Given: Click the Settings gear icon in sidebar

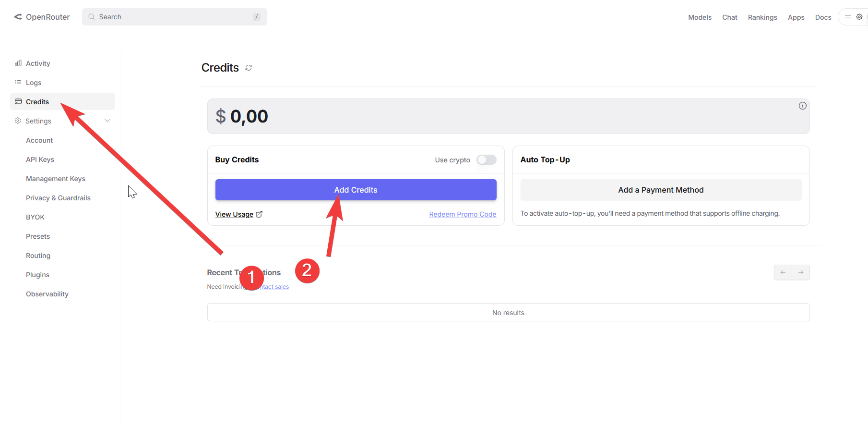Looking at the screenshot, I should (x=18, y=121).
